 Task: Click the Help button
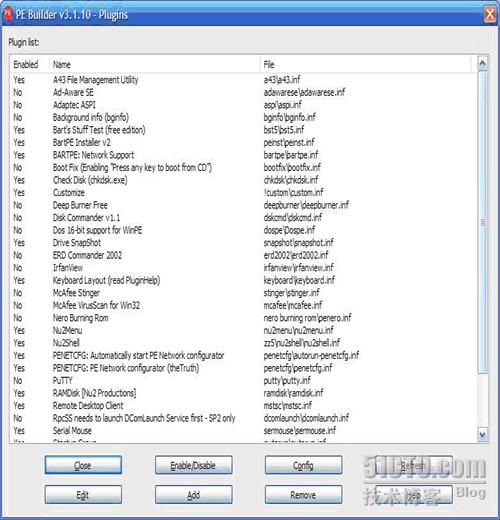pyautogui.click(x=414, y=495)
